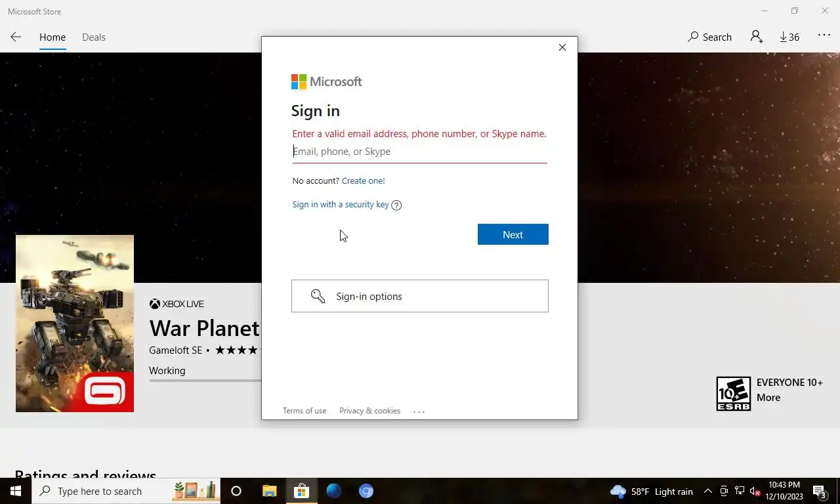This screenshot has height=504, width=840.
Task: Open the blue globe browser taskbar icon
Action: pos(334,491)
